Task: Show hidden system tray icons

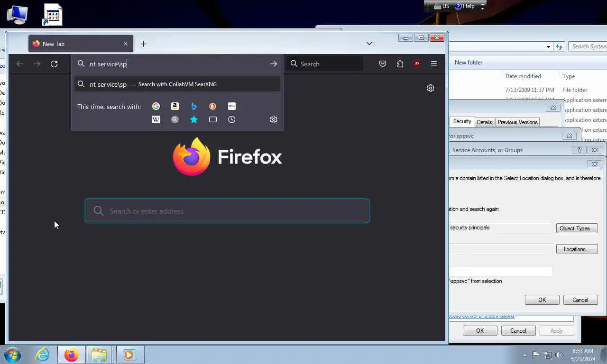Action: click(x=524, y=355)
